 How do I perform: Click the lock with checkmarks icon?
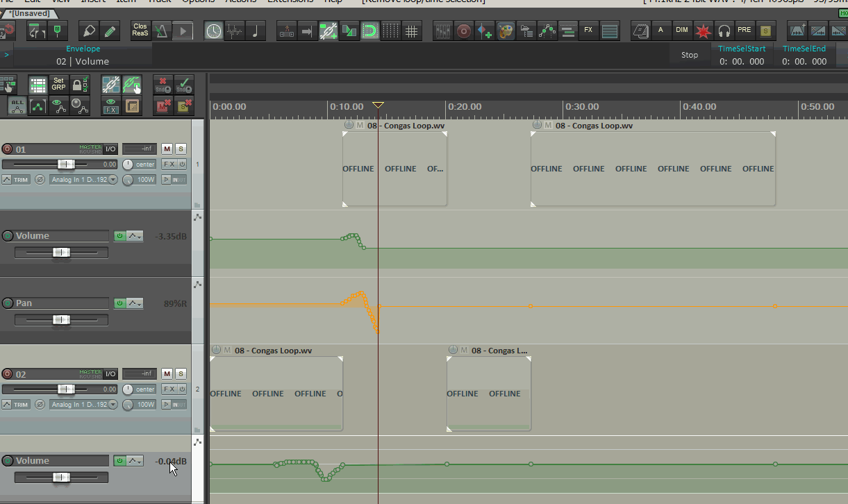tap(80, 85)
